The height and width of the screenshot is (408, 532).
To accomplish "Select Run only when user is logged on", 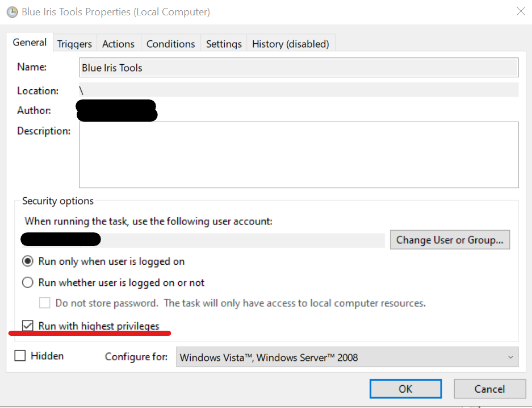I will tap(27, 261).
